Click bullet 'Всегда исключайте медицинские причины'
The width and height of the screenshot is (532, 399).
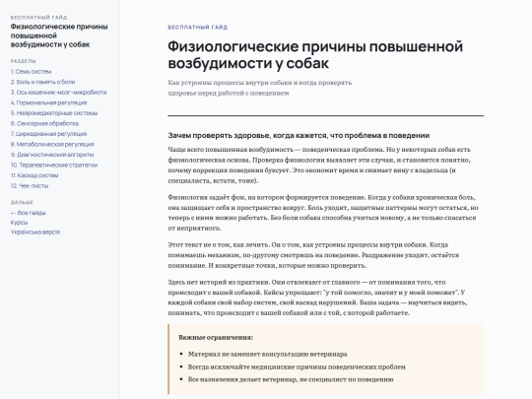[x=297, y=366]
